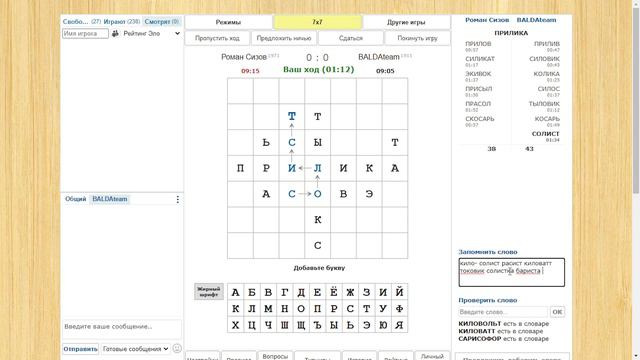Viewport: 640px width, 360px height.
Task: Pick the letter У on the keyboard
Action: pos(383,309)
